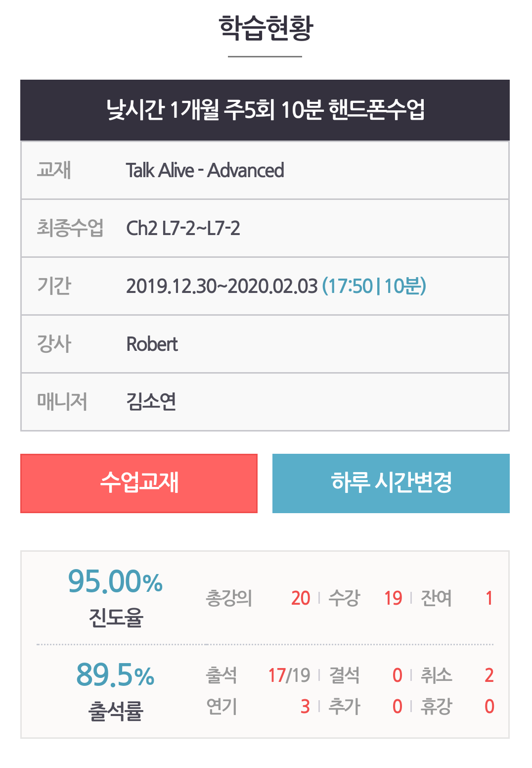Select the Ch2 L7-2~L7-2 last lesson value
The height and width of the screenshot is (768, 532).
coord(183,229)
